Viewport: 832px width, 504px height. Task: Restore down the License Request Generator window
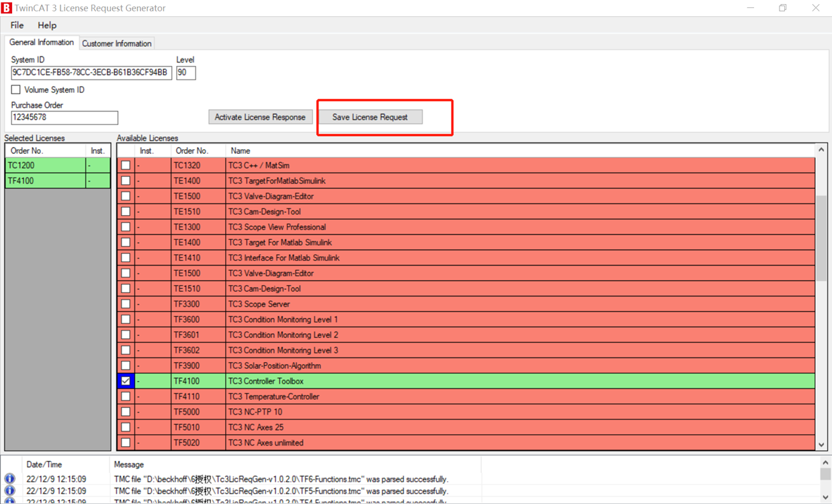click(x=783, y=8)
